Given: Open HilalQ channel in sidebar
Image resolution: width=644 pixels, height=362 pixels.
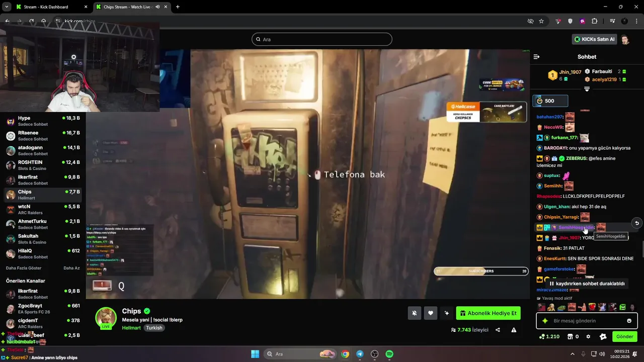Looking at the screenshot, I should pyautogui.click(x=43, y=254).
